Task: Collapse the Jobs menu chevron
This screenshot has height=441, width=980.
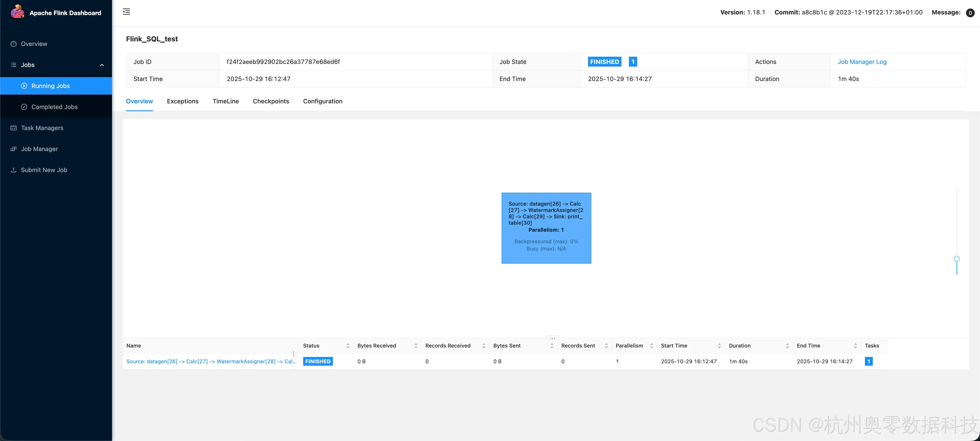Action: [x=101, y=65]
